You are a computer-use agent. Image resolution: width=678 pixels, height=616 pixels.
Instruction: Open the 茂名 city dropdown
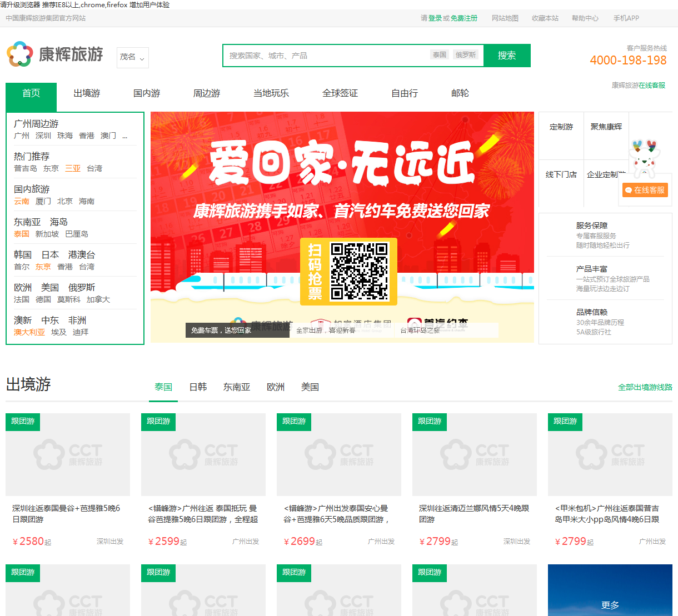(x=132, y=57)
